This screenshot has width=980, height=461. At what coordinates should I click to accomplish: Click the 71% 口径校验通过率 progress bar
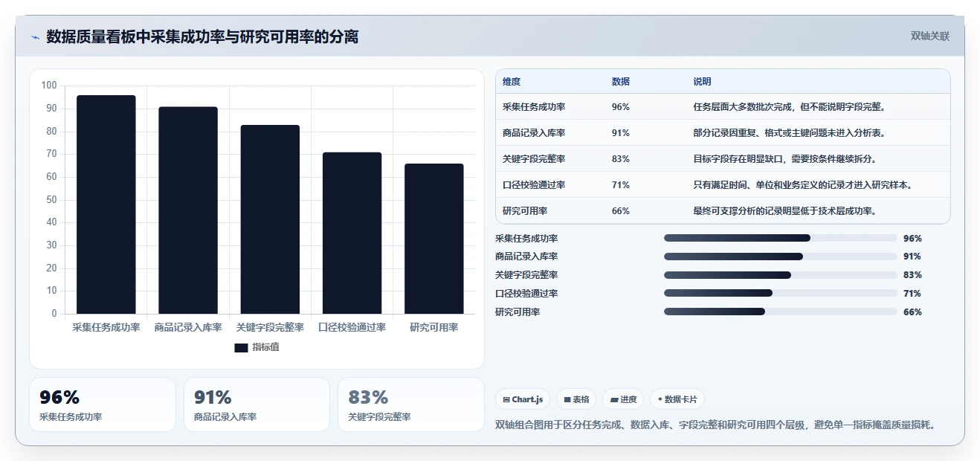coord(781,293)
